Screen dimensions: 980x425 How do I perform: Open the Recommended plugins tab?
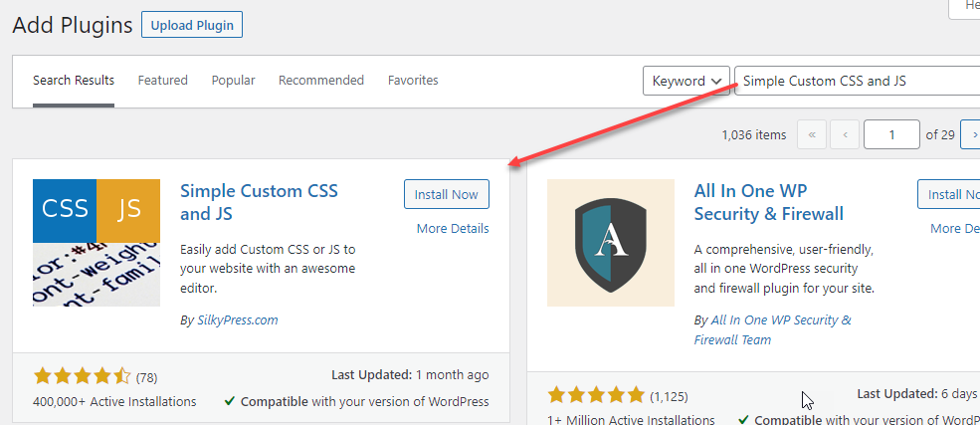click(321, 80)
